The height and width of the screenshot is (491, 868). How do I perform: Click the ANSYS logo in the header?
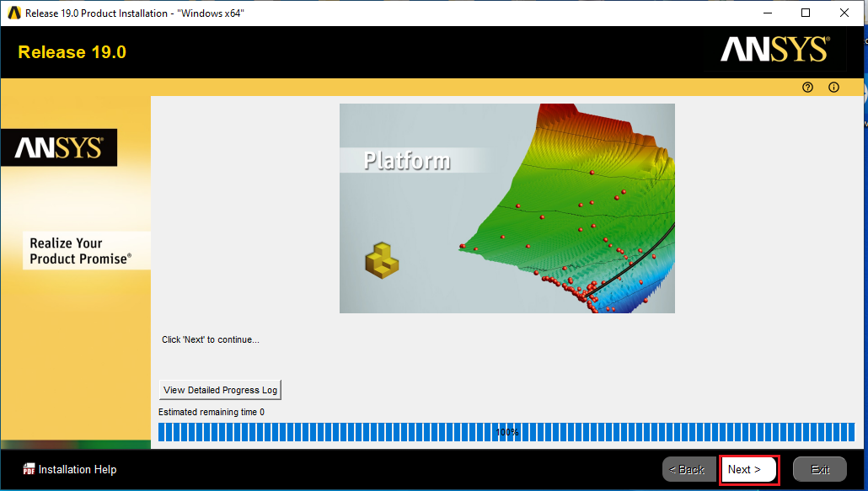(x=775, y=50)
